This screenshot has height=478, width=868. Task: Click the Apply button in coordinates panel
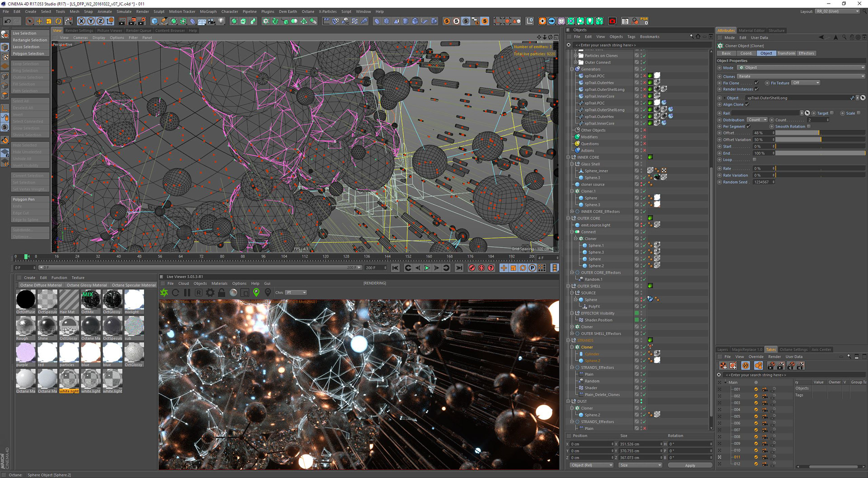(690, 465)
